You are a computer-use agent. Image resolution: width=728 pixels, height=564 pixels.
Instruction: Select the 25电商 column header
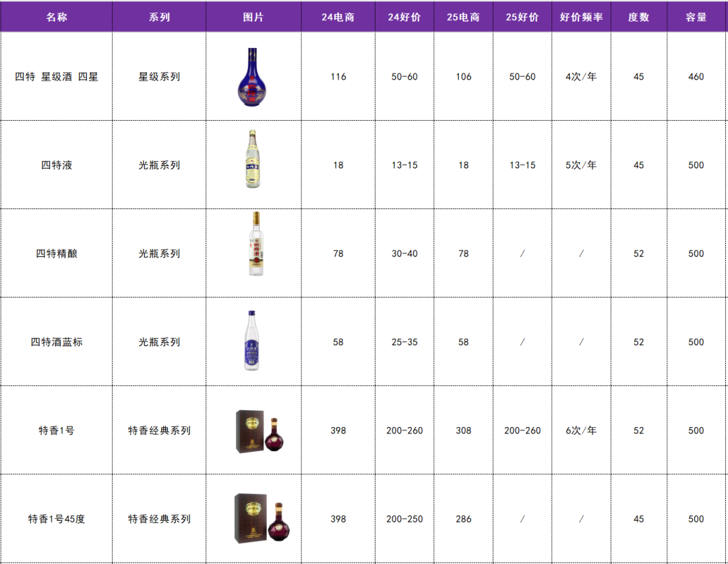(463, 17)
